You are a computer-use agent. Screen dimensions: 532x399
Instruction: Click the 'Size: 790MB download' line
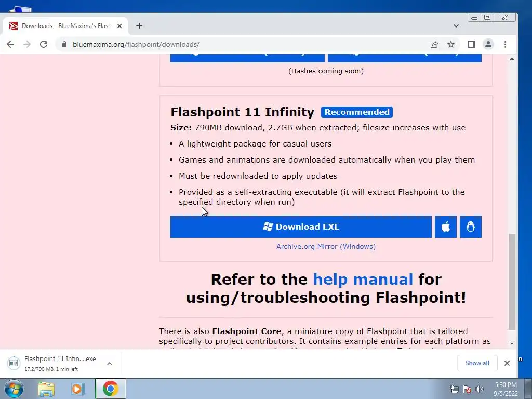[x=318, y=128]
